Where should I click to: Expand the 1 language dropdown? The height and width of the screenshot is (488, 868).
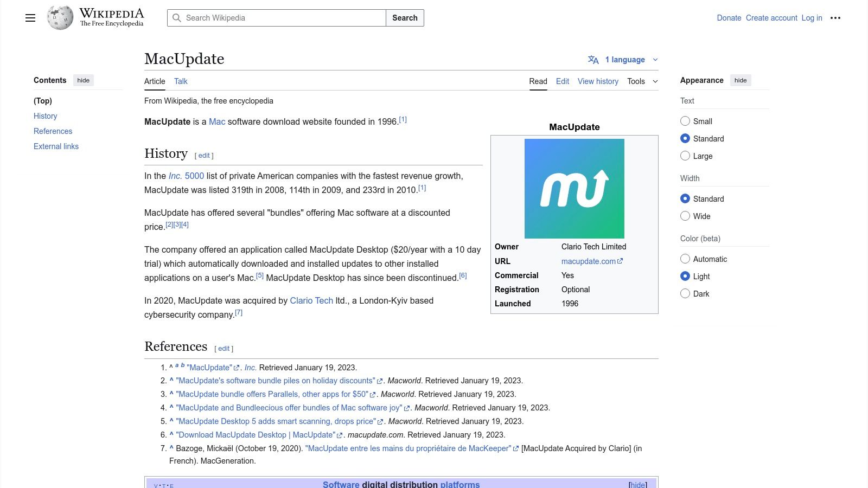coord(624,60)
